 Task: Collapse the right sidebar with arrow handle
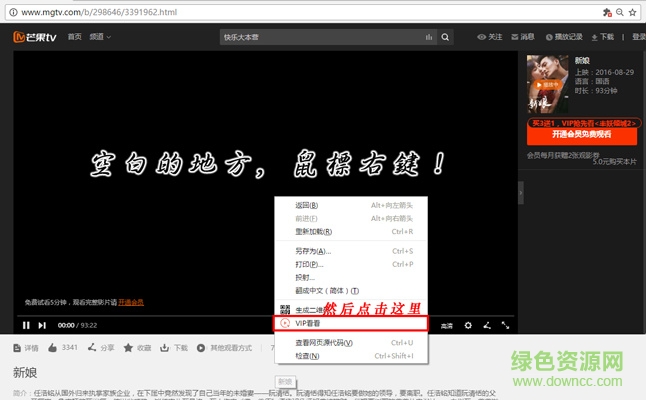(521, 192)
